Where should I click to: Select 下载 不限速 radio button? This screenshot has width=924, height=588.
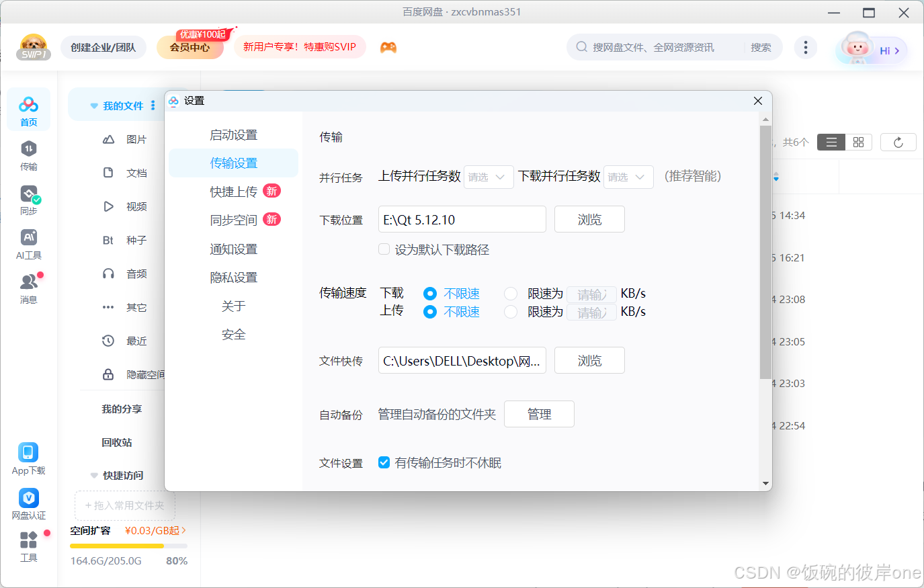click(430, 294)
